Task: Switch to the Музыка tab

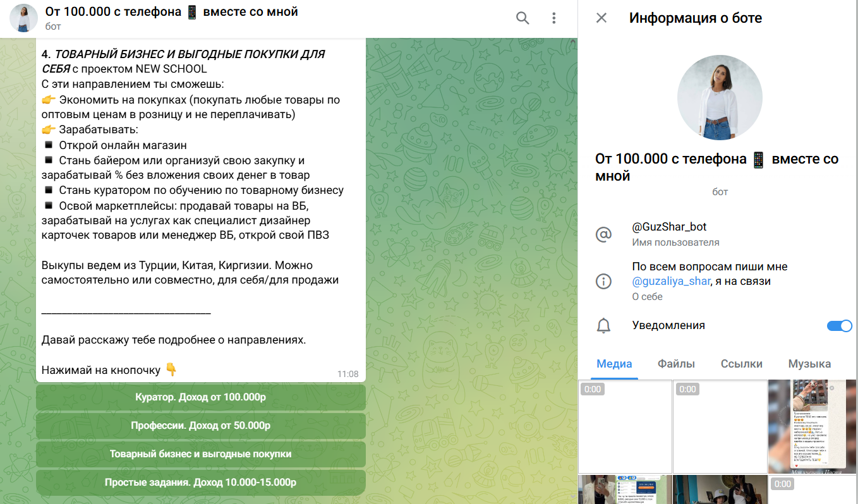Action: 809,364
